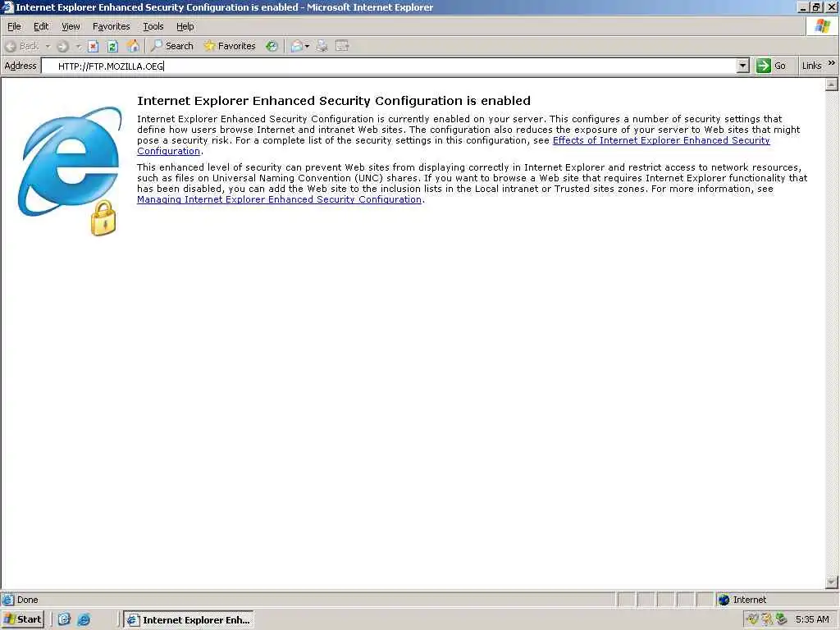Click the Links toolbar label
The height and width of the screenshot is (630, 840).
click(811, 66)
